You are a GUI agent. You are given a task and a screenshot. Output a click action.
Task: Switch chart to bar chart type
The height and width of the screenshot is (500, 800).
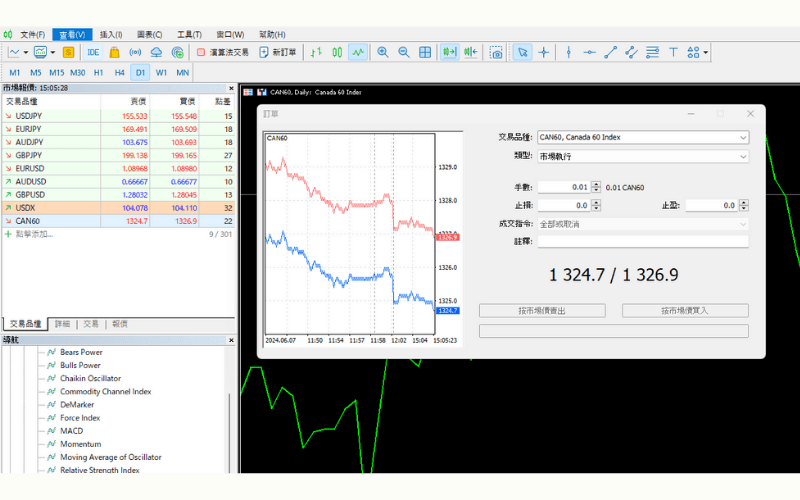point(316,52)
